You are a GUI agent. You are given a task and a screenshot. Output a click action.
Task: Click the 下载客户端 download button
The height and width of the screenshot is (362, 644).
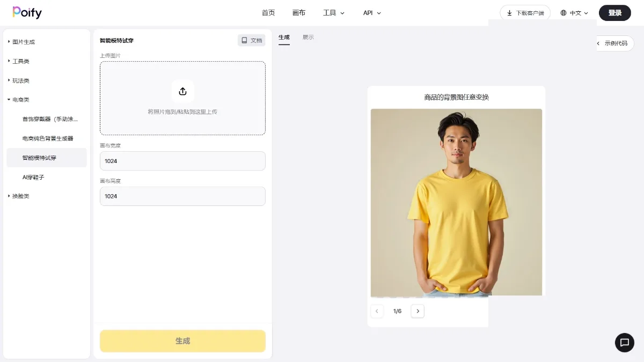525,13
